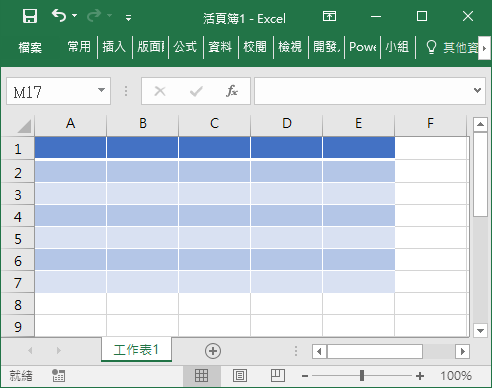Screen dimensions: 492x388
Task: Undo the last action
Action: coord(59,16)
